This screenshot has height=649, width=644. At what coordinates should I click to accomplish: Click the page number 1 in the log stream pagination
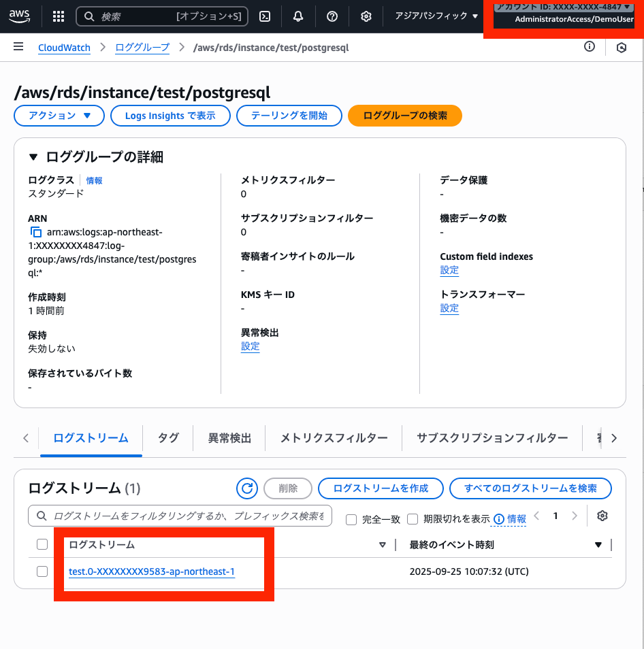(556, 516)
